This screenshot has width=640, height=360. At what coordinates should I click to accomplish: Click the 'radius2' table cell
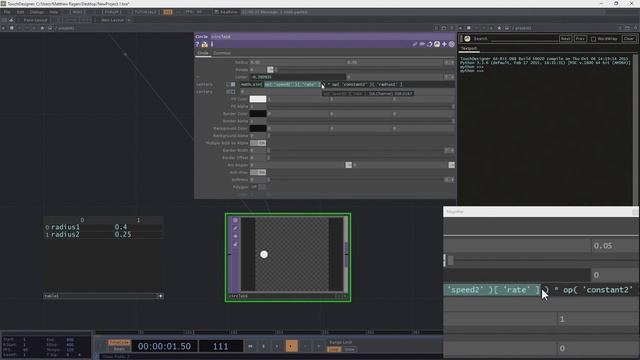[66, 235]
